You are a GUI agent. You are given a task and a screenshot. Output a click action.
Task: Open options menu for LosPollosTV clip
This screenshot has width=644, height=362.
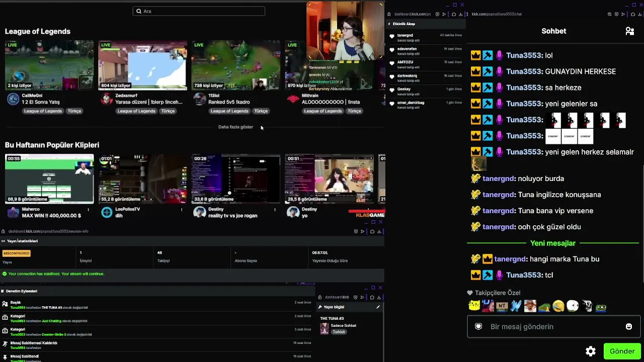(x=182, y=210)
